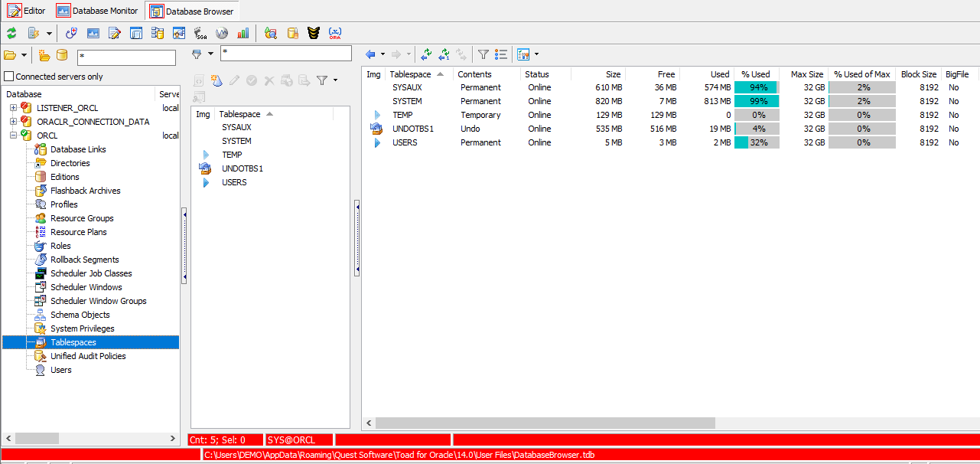The width and height of the screenshot is (980, 464).
Task: Open the back arrow history dropdown
Action: pos(383,54)
